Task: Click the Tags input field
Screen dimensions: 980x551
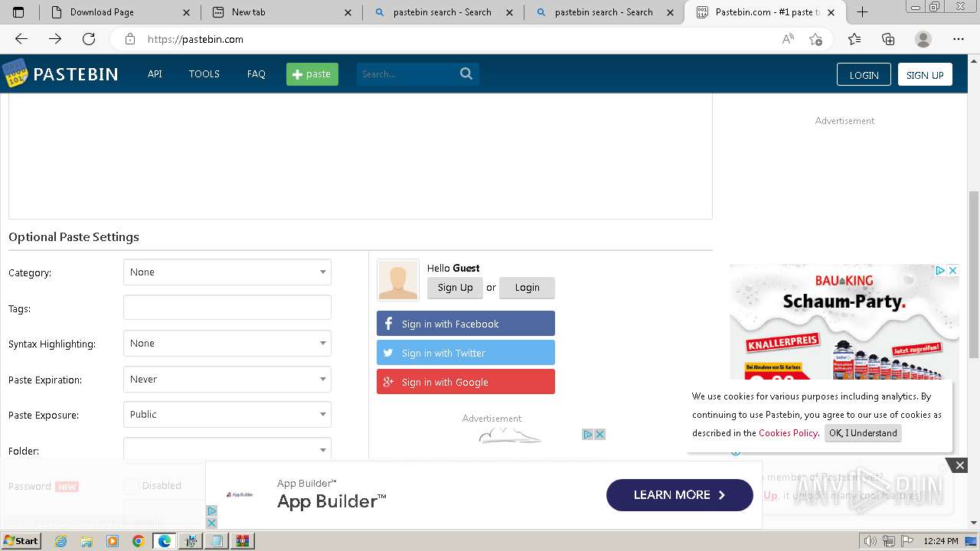Action: tap(227, 308)
